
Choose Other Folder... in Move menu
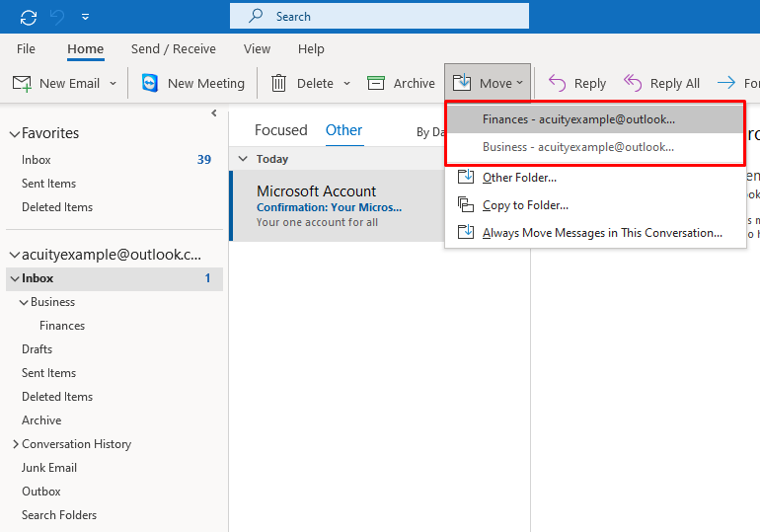[x=519, y=178]
